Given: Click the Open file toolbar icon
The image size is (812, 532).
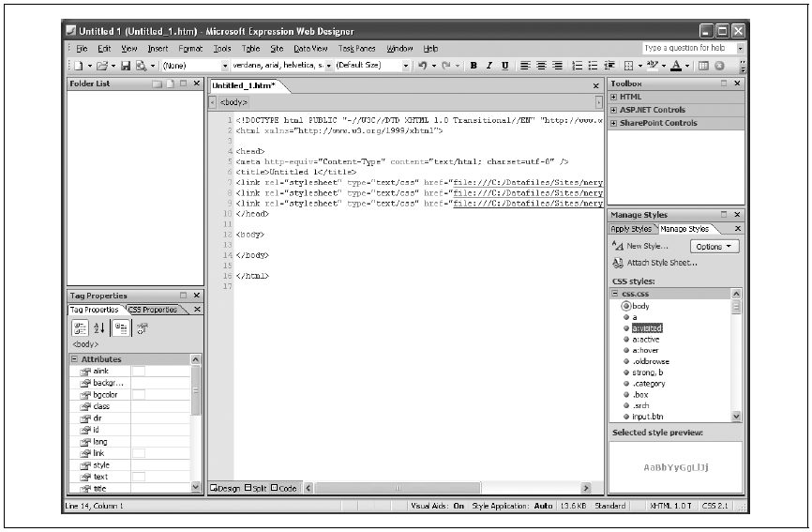Looking at the screenshot, I should [x=102, y=66].
